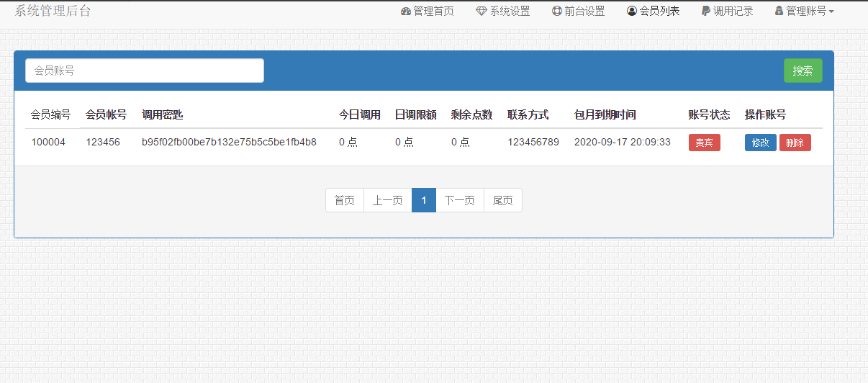Click 上一页 pagination link
Viewport: 868px width, 383px height.
click(x=388, y=200)
